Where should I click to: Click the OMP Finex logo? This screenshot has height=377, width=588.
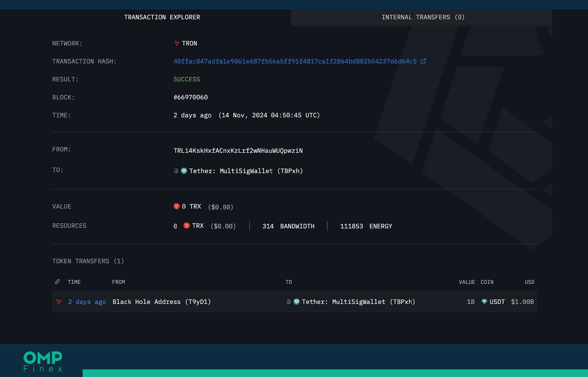coord(43,361)
